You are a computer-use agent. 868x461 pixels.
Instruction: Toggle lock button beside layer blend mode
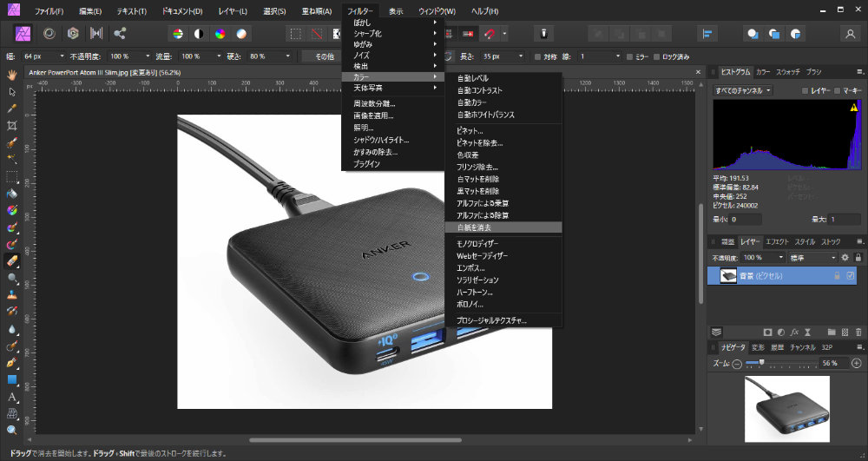click(858, 257)
